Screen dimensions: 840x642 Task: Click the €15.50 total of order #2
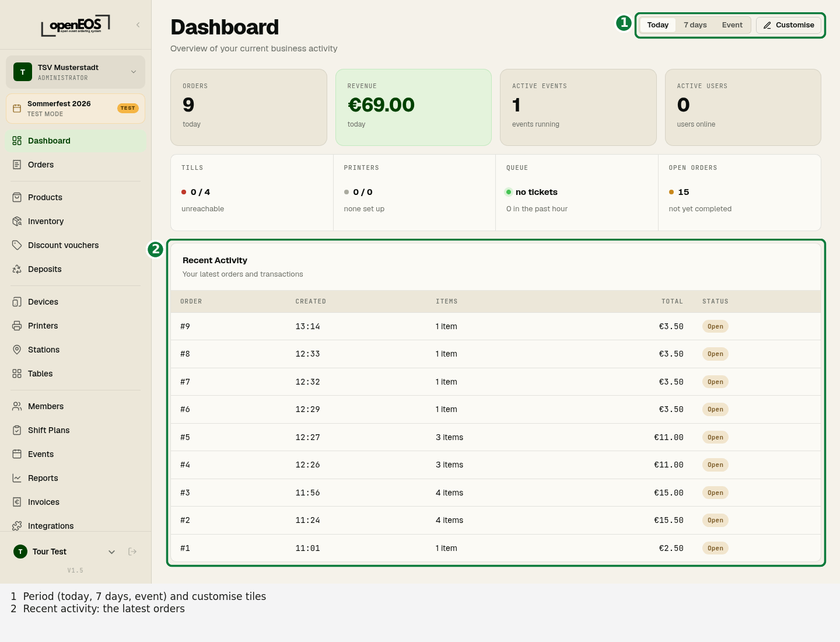(x=668, y=521)
